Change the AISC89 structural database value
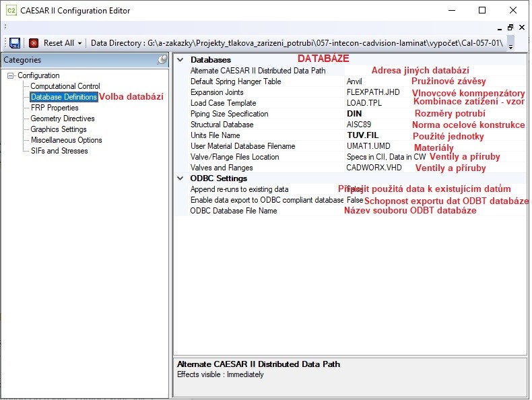This screenshot has height=400, width=532. 359,125
